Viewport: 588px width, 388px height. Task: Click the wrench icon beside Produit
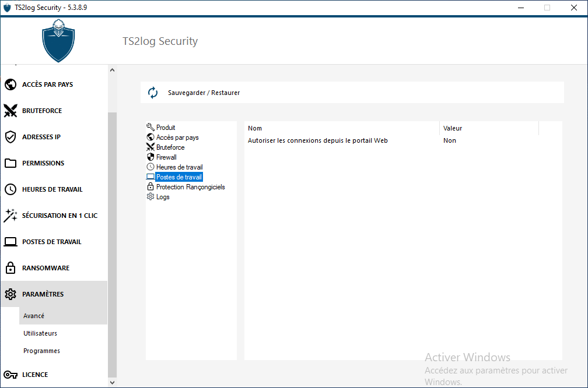[x=150, y=127]
